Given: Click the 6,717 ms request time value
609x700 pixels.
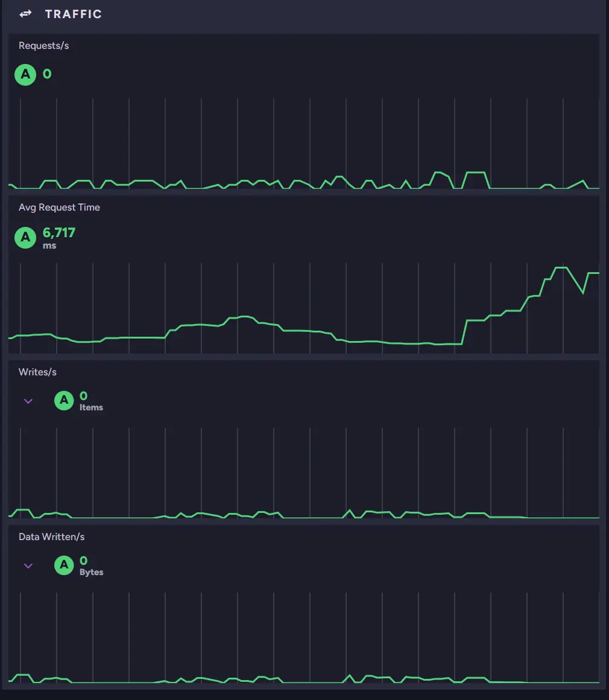Looking at the screenshot, I should click(59, 233).
